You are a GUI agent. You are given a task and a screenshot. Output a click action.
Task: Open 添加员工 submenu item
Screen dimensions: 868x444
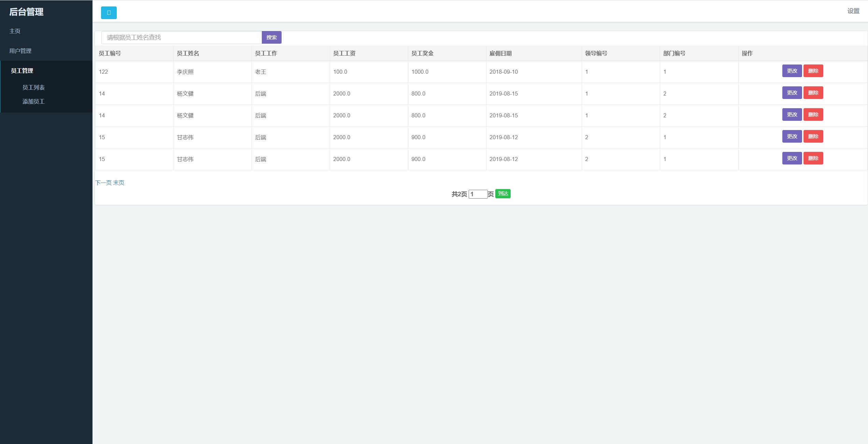pyautogui.click(x=33, y=101)
